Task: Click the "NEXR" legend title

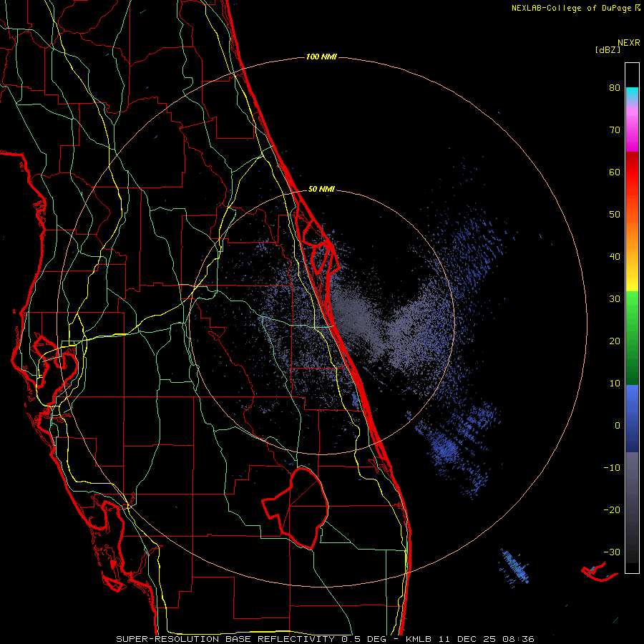Action: 628,43
